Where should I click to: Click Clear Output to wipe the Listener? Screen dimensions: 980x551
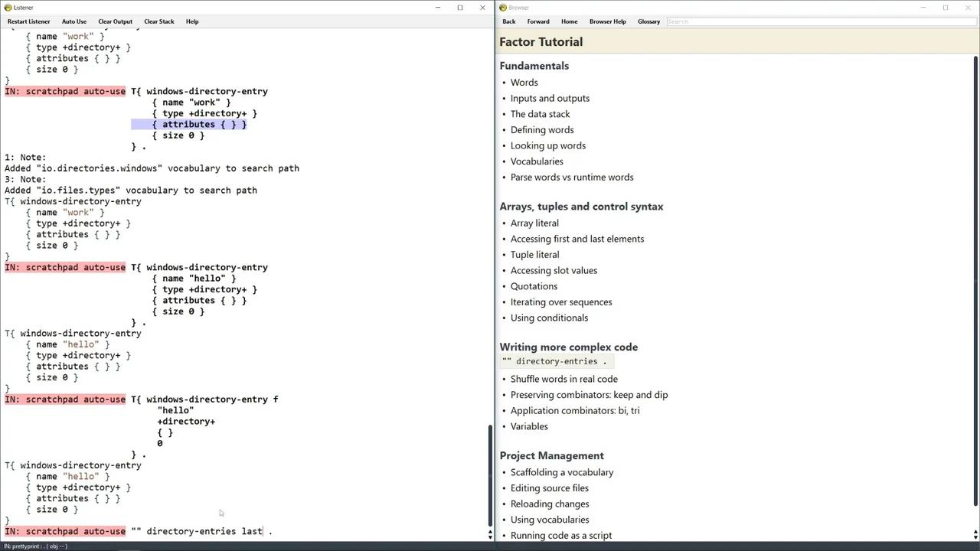click(115, 21)
